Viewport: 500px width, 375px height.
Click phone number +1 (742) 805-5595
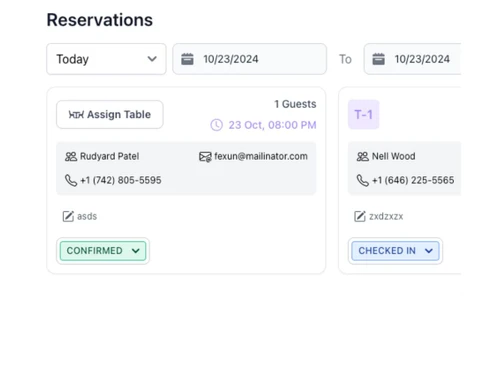point(121,180)
